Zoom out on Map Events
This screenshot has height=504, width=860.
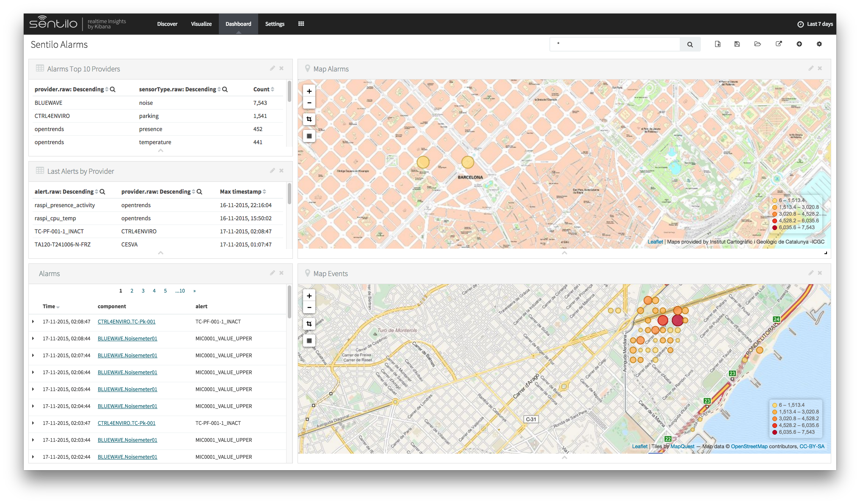click(x=309, y=307)
